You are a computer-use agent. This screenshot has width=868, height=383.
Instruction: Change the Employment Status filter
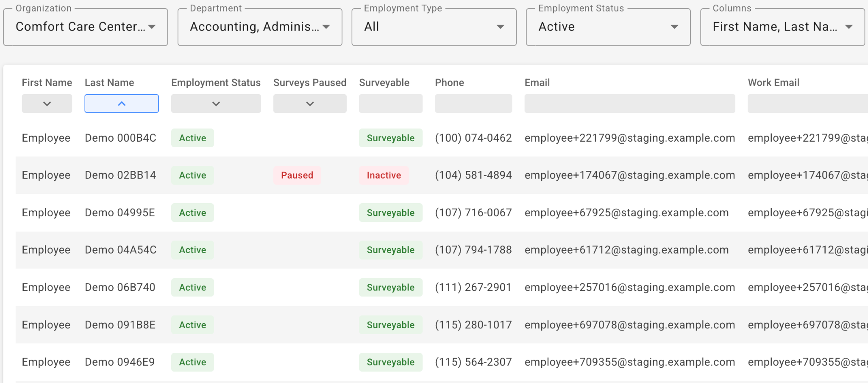coord(608,27)
